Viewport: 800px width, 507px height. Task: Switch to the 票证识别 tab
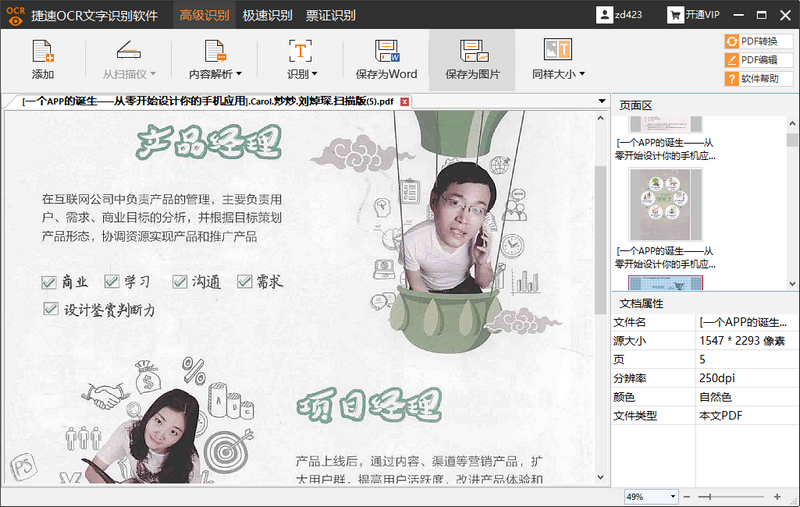click(x=331, y=15)
